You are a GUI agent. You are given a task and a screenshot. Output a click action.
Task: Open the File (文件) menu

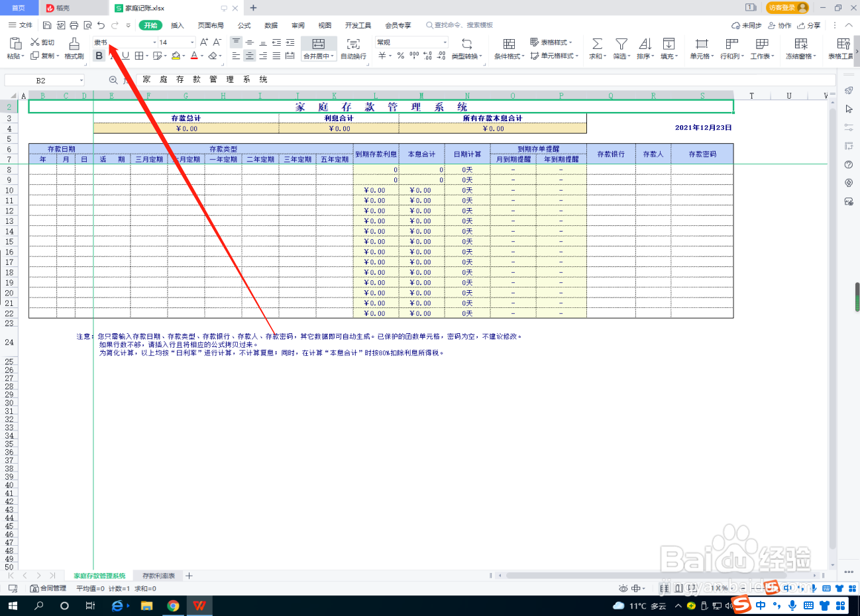tap(21, 25)
